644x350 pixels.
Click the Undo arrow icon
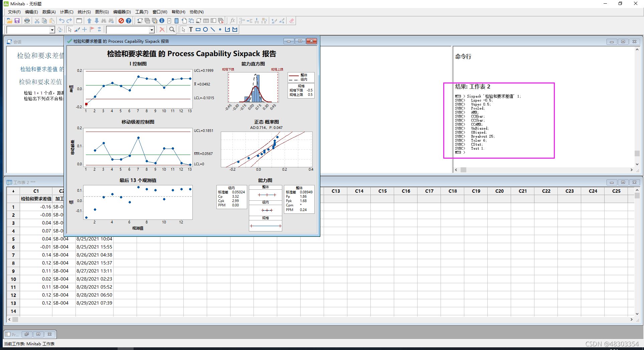61,21
